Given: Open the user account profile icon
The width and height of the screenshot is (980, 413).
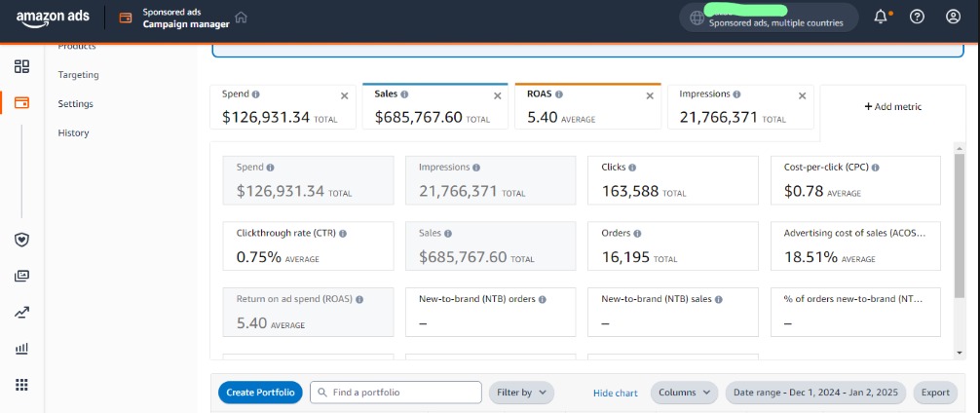Looking at the screenshot, I should (953, 17).
